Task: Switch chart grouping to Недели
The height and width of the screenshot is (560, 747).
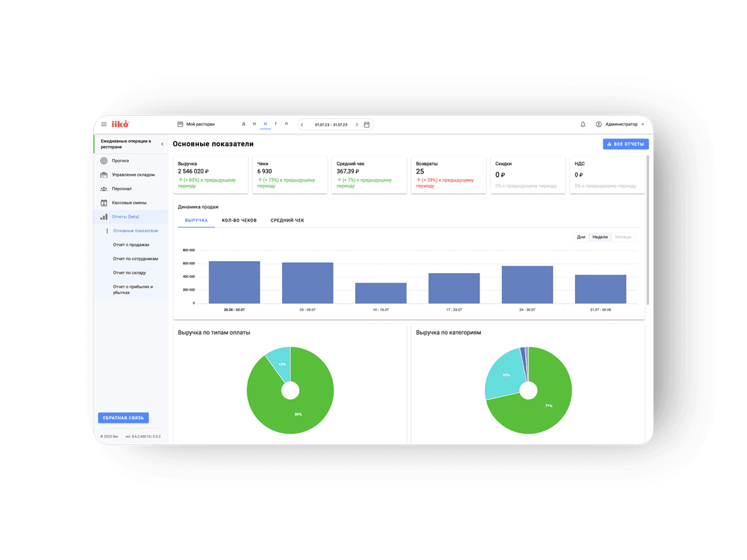Action: [600, 237]
